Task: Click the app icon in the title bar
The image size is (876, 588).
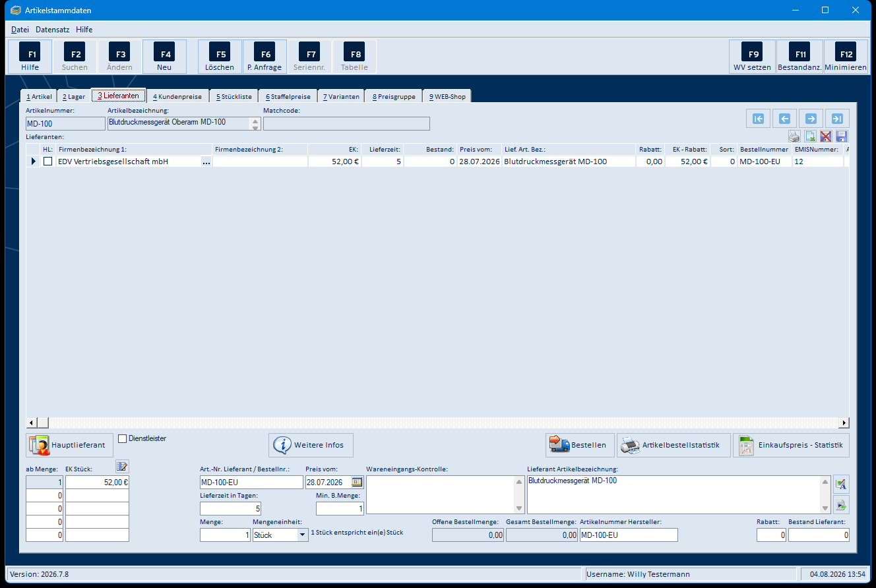Action: pos(16,11)
